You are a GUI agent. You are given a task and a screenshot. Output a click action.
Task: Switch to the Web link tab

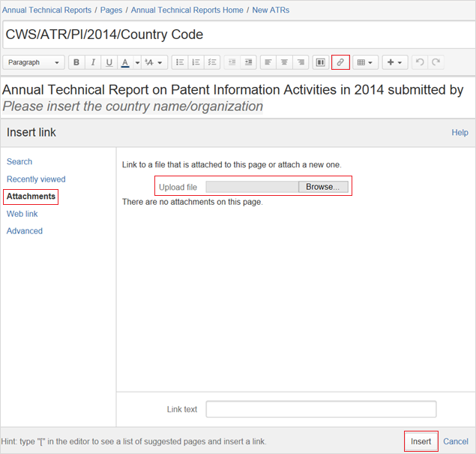click(22, 214)
